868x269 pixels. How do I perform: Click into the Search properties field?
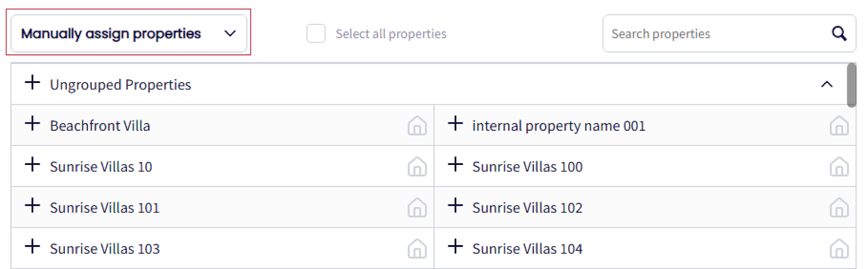pyautogui.click(x=716, y=34)
